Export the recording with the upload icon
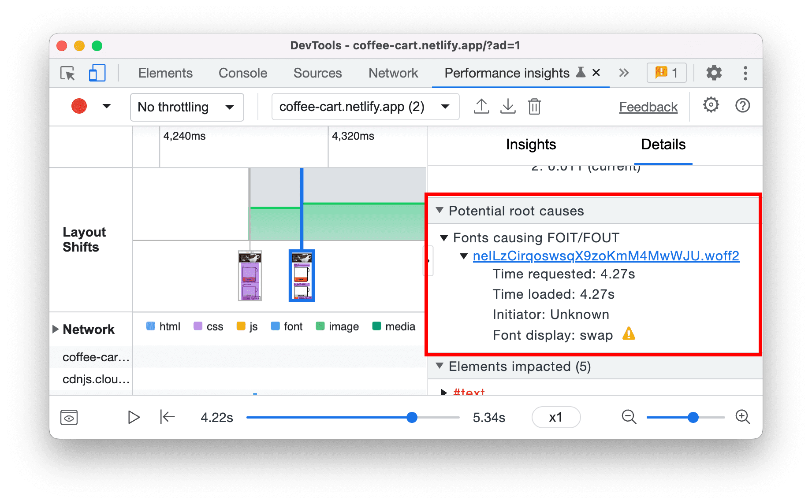The height and width of the screenshot is (504, 812). click(481, 106)
